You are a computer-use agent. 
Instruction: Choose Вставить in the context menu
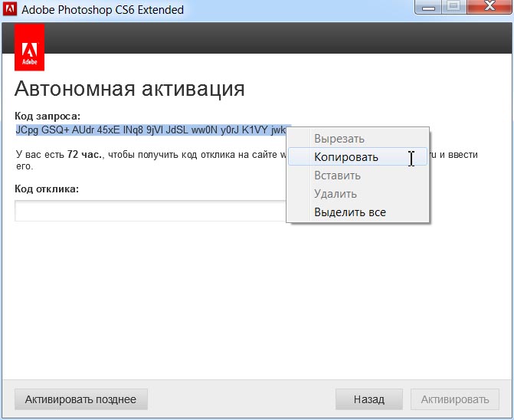[358, 176]
